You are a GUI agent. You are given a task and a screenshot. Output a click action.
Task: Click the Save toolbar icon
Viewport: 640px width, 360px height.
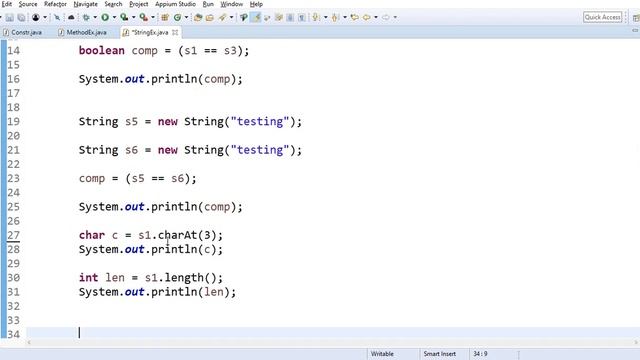click(9, 18)
